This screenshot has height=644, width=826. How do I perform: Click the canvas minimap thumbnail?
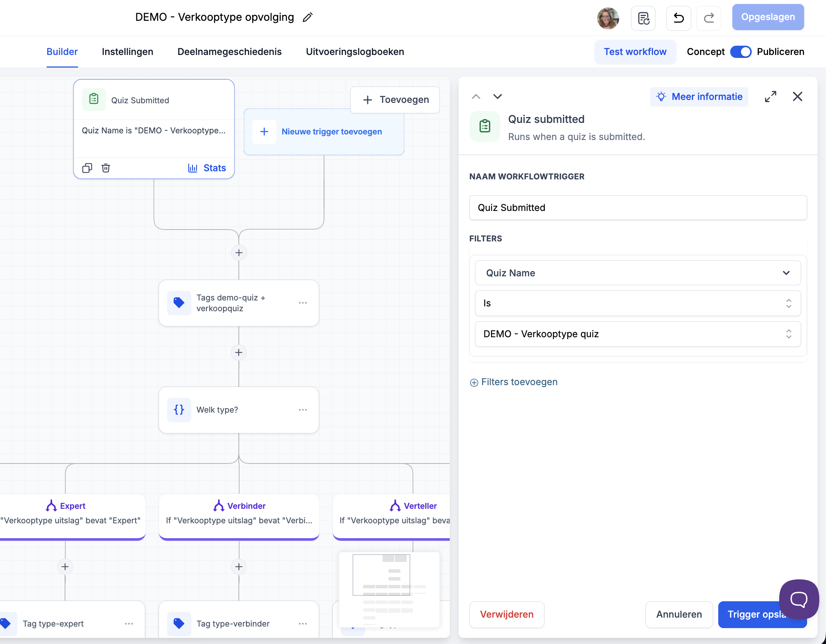pos(389,589)
